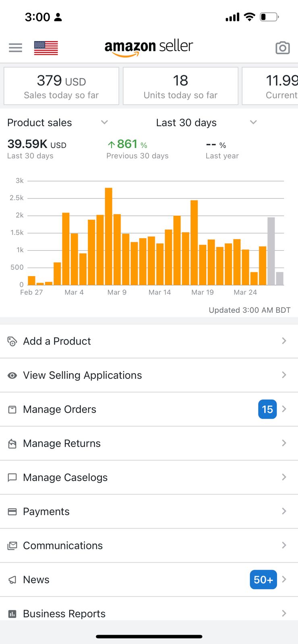Expand the Product sales dropdown
298x644 pixels.
(x=104, y=122)
